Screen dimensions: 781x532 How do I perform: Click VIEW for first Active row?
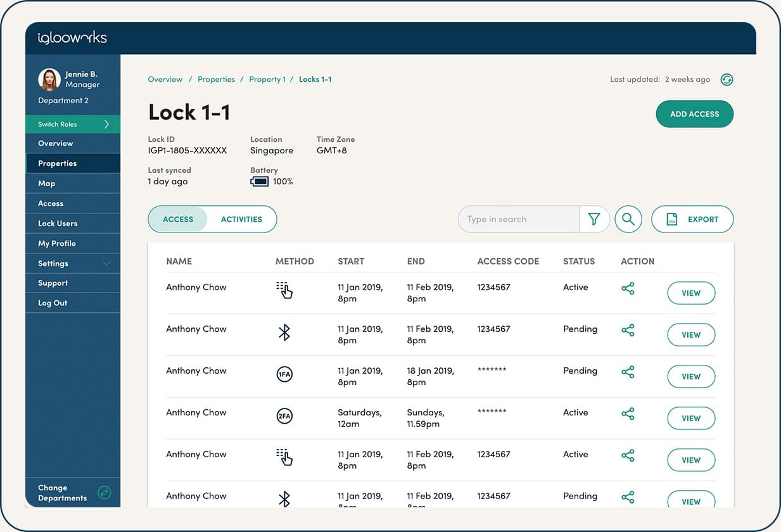(691, 293)
